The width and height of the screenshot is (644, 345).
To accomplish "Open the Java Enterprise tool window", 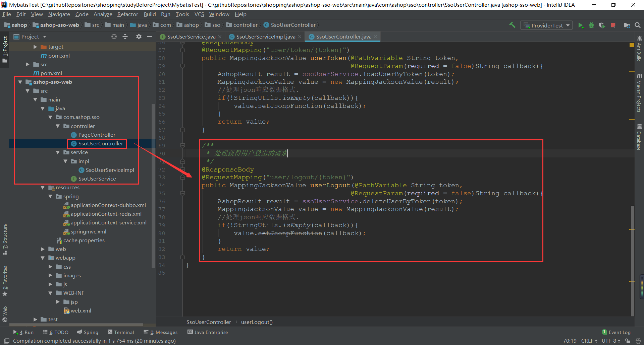I will (208, 332).
